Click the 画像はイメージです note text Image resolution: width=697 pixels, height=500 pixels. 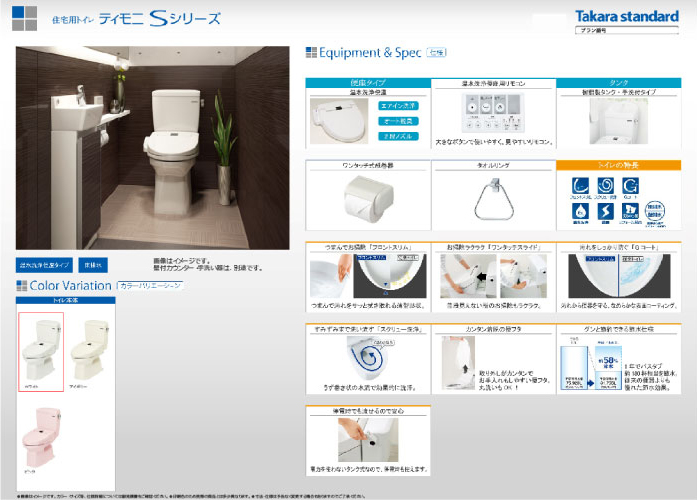pos(182,261)
